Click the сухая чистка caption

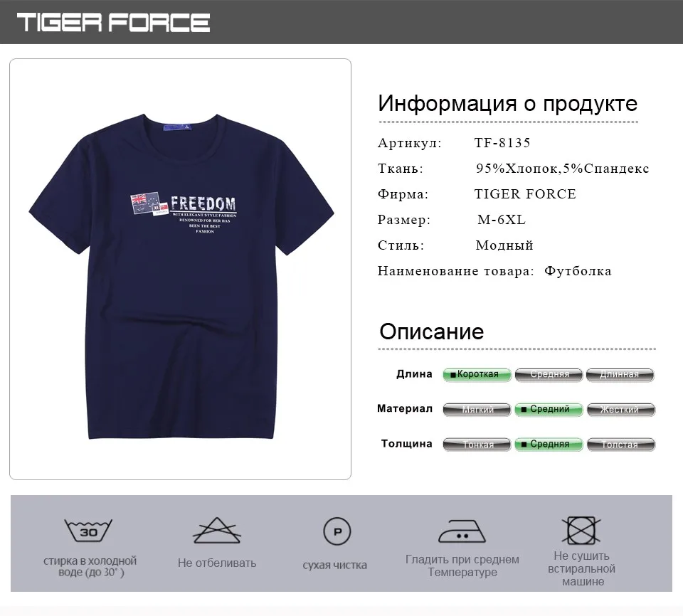[x=335, y=565]
